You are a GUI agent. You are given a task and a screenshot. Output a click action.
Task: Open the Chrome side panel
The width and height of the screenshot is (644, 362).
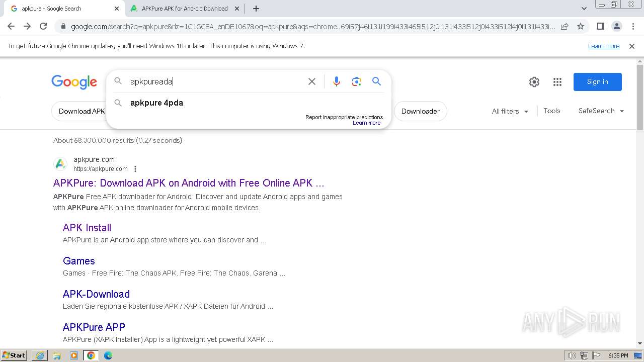[x=600, y=26]
